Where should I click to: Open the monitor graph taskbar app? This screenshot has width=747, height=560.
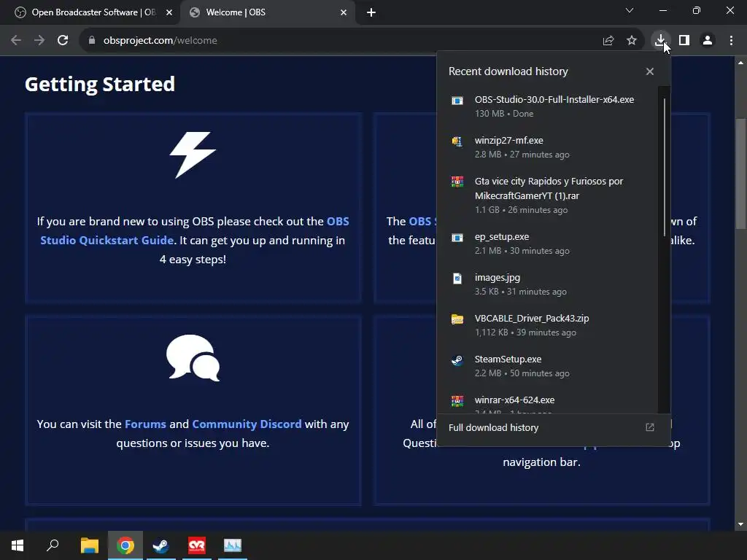233,545
